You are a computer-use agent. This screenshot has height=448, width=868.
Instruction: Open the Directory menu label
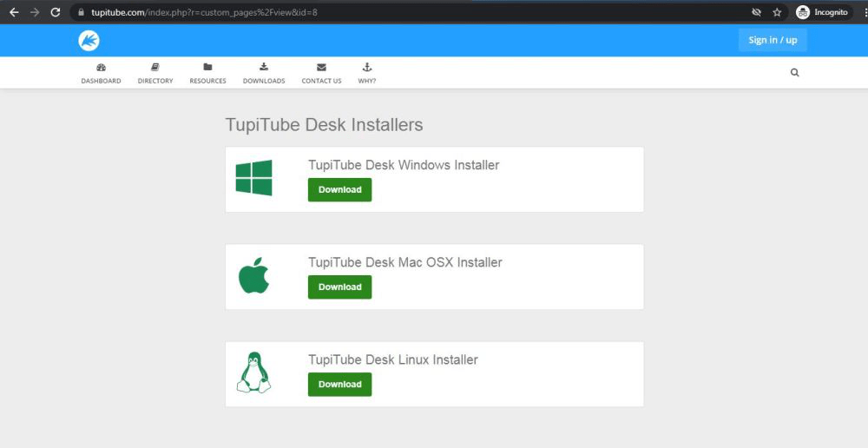155,81
